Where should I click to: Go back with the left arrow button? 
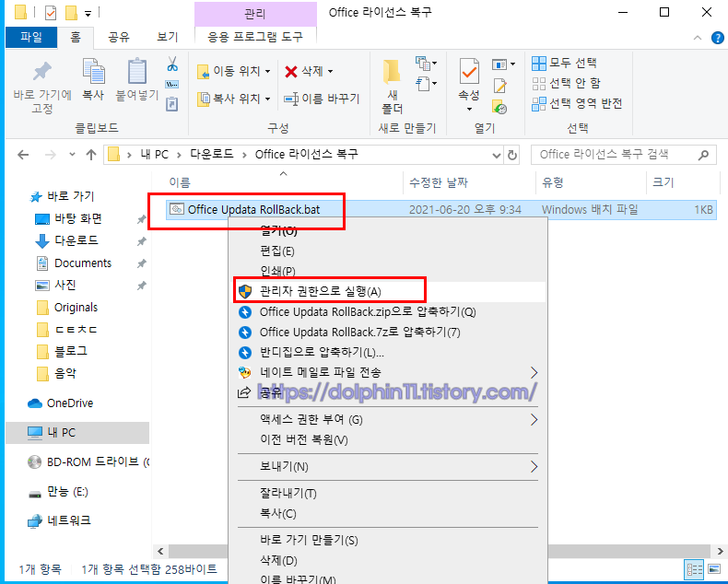[x=23, y=155]
